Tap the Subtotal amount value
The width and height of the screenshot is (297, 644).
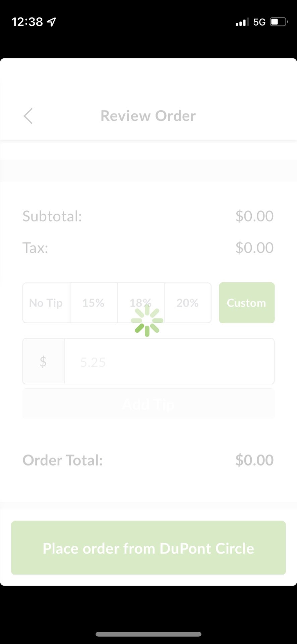[x=254, y=216]
